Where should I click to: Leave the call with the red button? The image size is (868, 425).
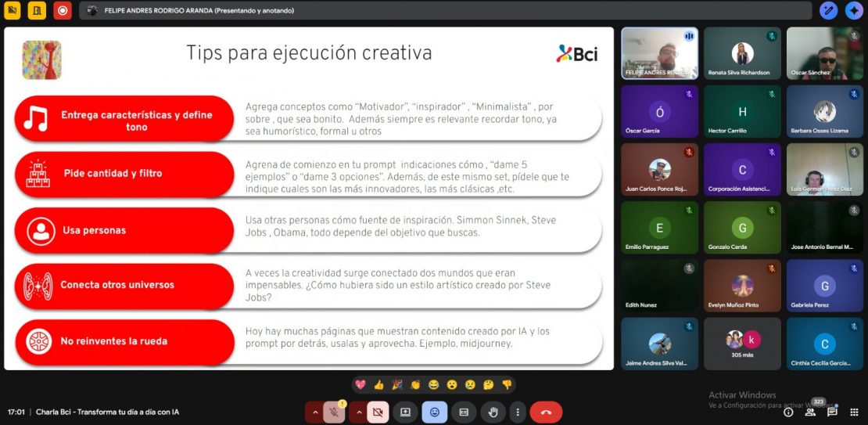[x=546, y=412]
